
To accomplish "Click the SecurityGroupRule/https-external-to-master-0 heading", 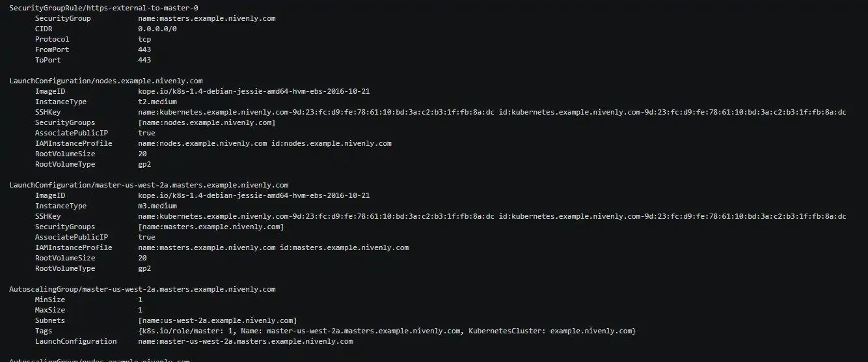I will click(103, 8).
